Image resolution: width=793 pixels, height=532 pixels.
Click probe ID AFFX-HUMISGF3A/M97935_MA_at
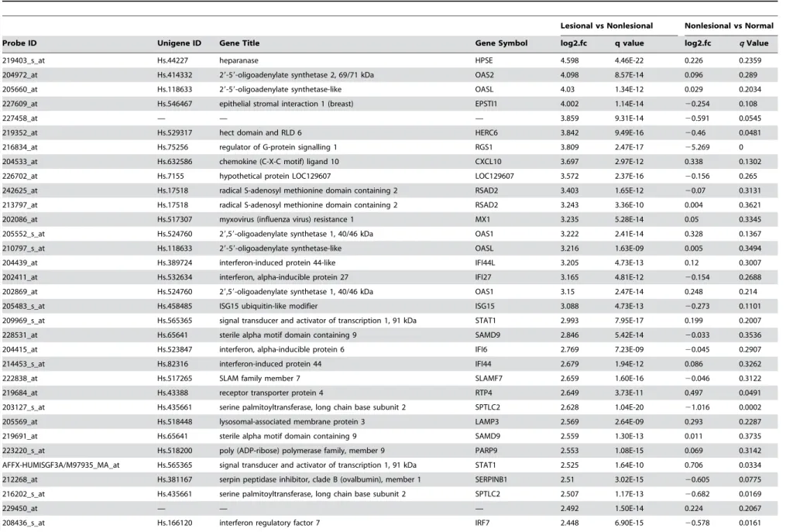coord(60,465)
